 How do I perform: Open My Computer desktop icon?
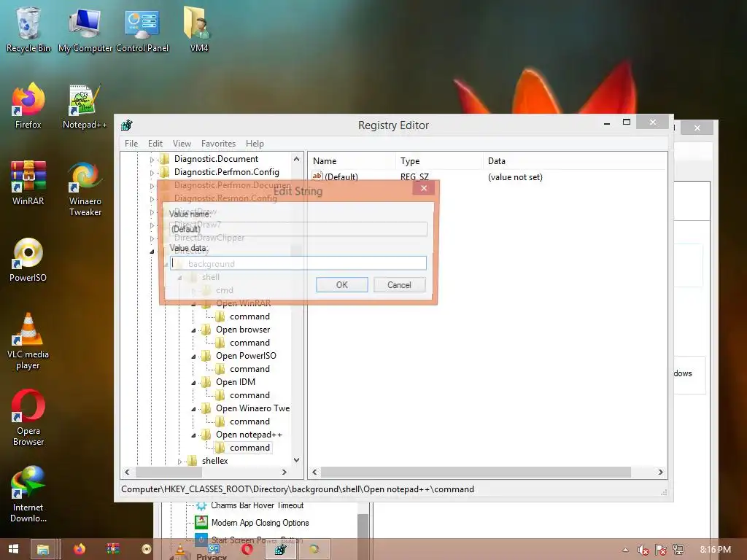(85, 29)
